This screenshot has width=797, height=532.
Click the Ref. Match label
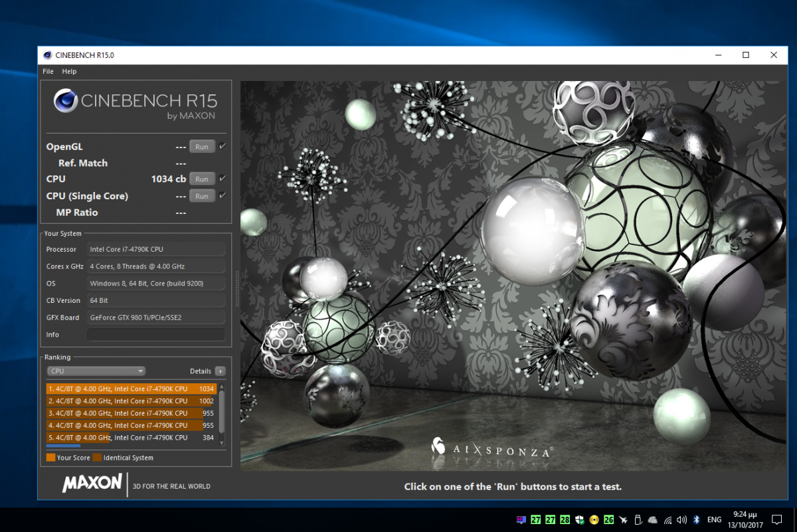(83, 163)
